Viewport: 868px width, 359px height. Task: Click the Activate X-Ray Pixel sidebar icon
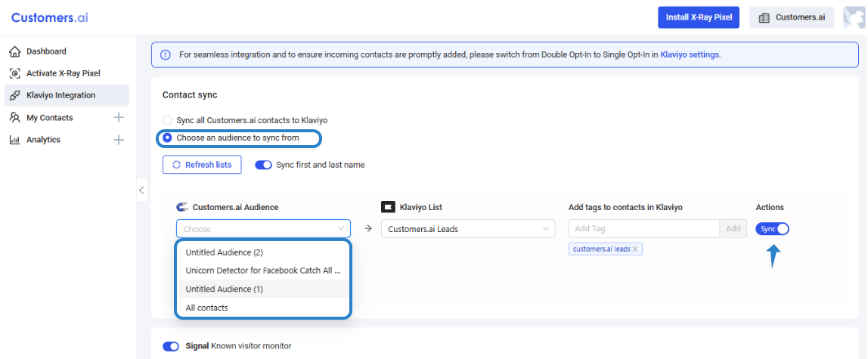click(x=14, y=73)
